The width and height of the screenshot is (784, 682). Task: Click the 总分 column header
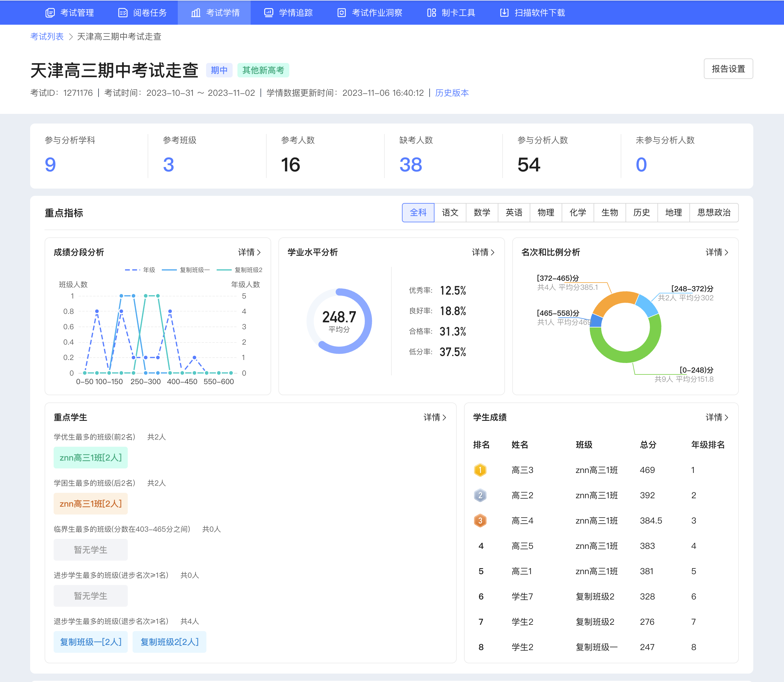[648, 445]
